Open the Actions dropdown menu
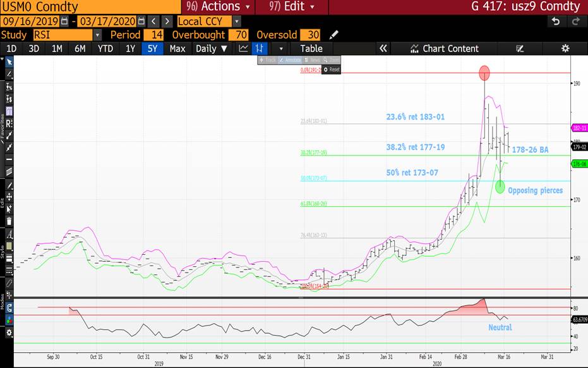 click(218, 7)
